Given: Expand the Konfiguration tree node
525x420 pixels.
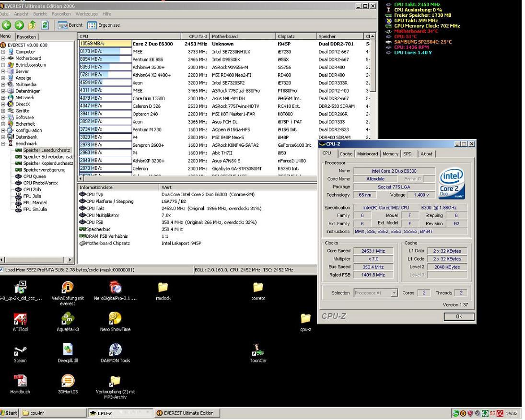Looking at the screenshot, I should (3, 130).
